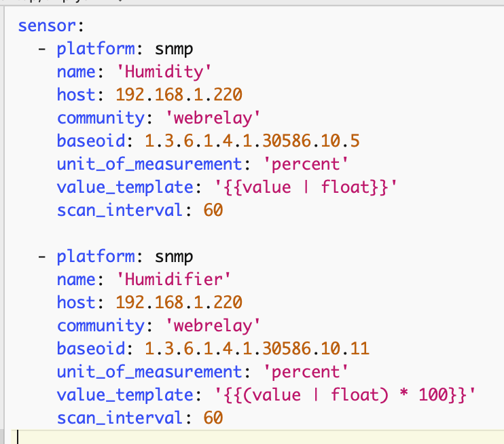Click scan_interval value 60 in Humidifier block
Viewport: 504px width, 444px height.
[213, 418]
